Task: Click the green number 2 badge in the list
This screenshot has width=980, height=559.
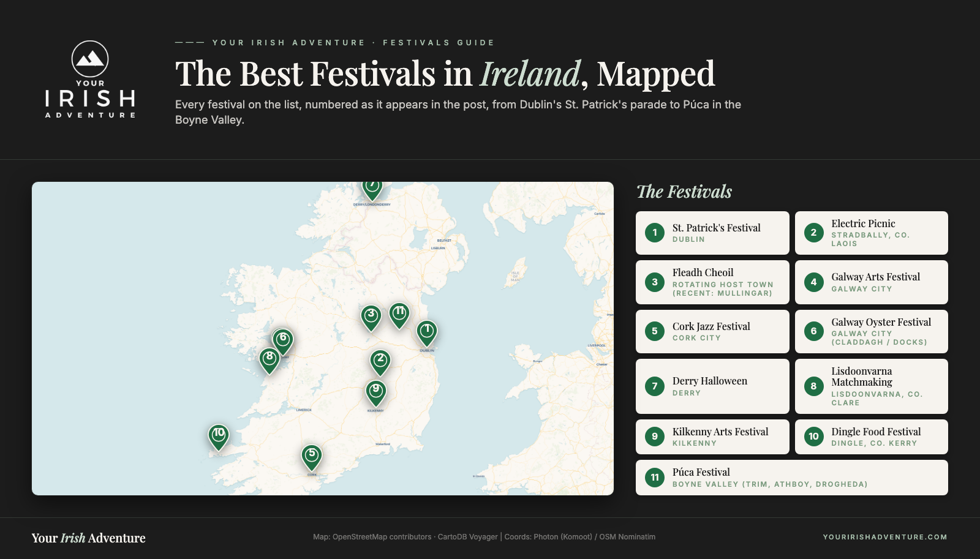Action: pyautogui.click(x=813, y=233)
